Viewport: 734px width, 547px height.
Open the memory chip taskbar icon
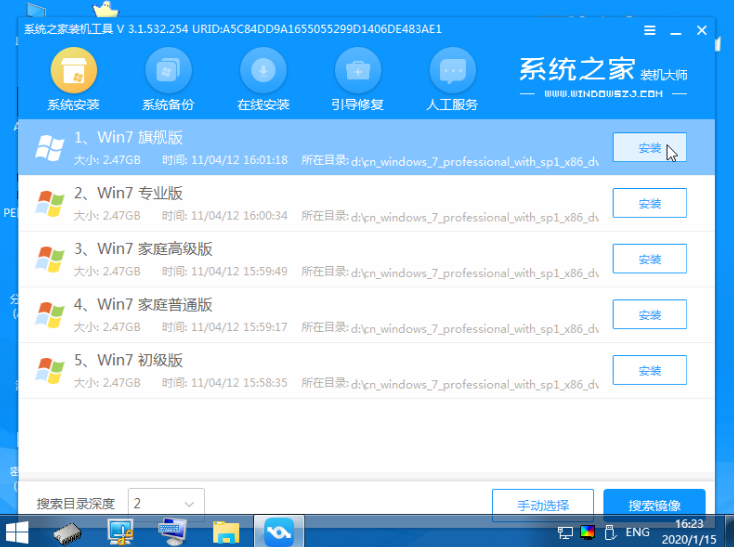(x=67, y=533)
